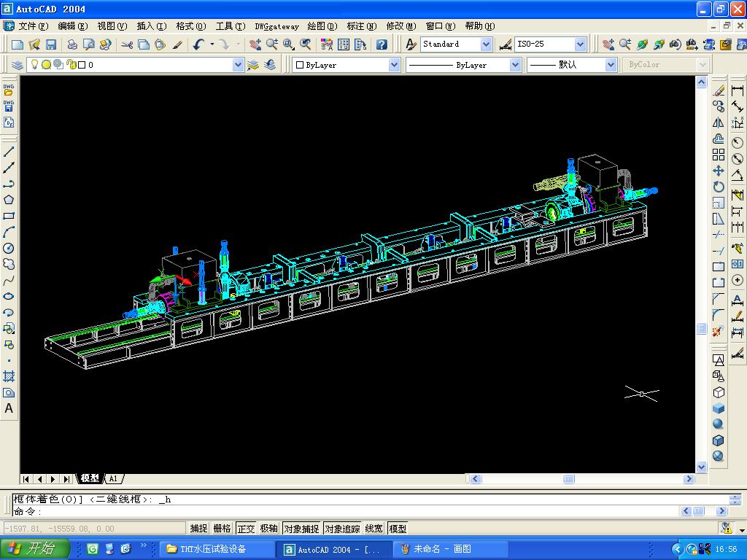
Task: Select the Arc draw tool
Action: coord(9,232)
